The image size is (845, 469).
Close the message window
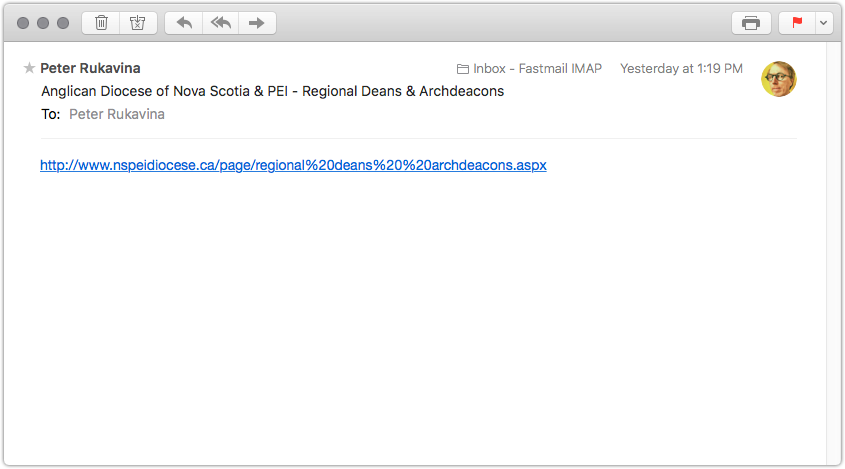pos(23,23)
